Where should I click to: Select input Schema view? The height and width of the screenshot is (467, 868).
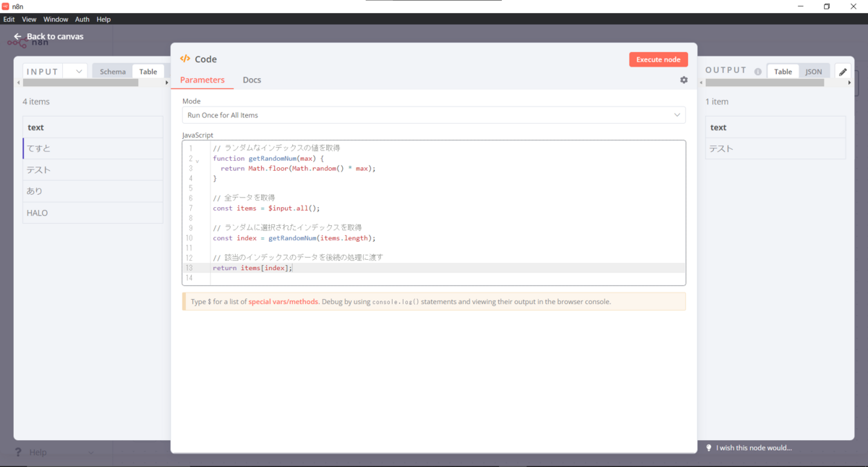[112, 71]
